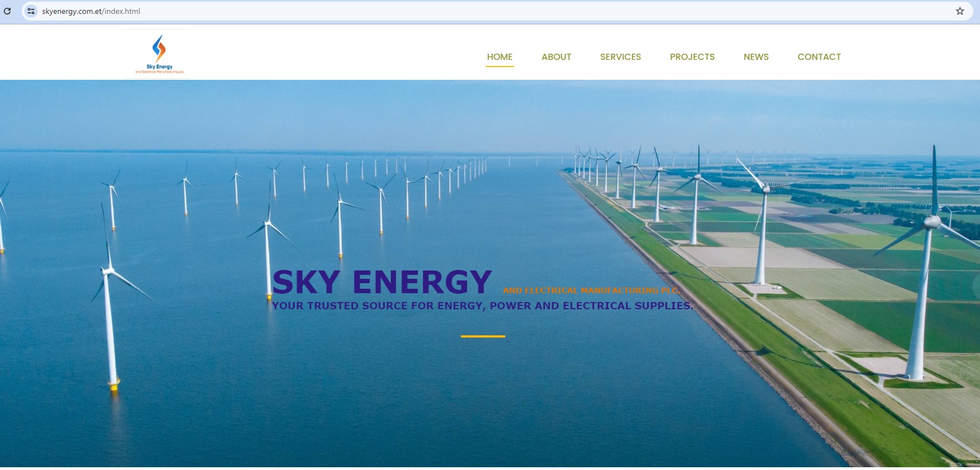
Task: Click 'AND ELECTRICAL MANUFACTURING PLC.' text
Action: (591, 290)
